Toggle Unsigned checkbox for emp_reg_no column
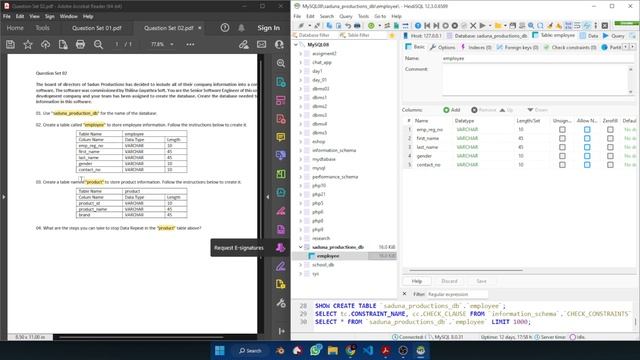The height and width of the screenshot is (360, 640). 562,129
